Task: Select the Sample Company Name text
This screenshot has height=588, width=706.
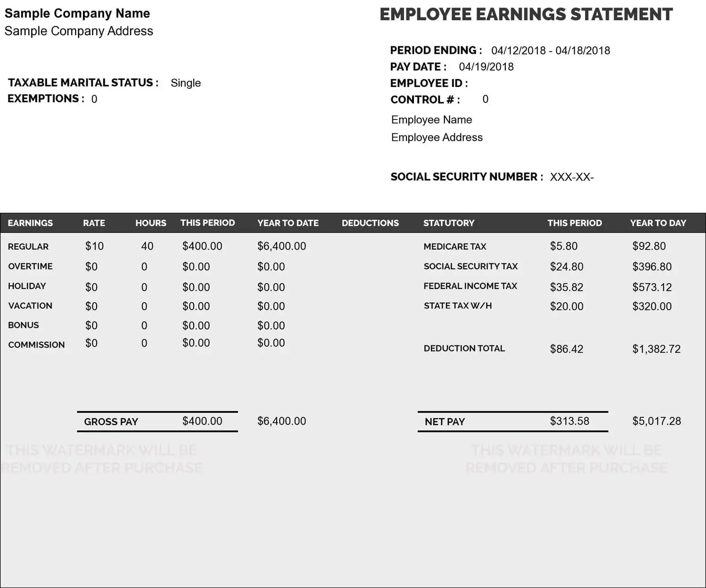Action: (x=77, y=13)
